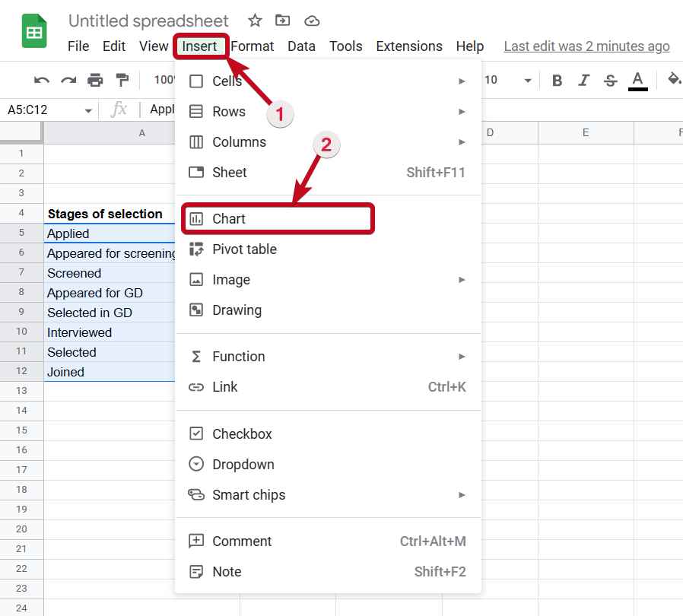Screen dimensions: 683x616
Task: Open the Format menu
Action: coord(253,46)
